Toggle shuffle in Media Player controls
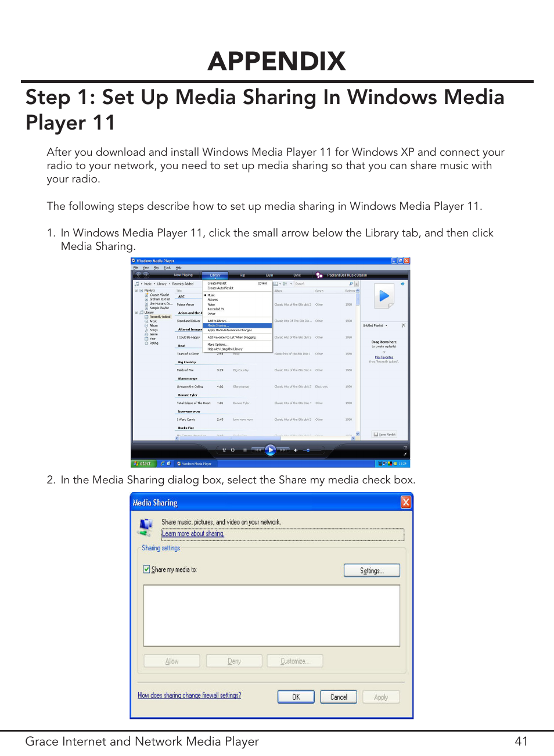The image size is (554, 756). pyautogui.click(x=224, y=450)
